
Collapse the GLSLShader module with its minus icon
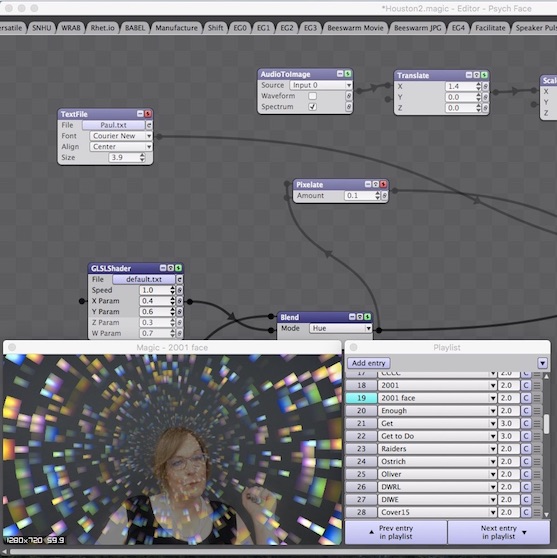(x=163, y=268)
